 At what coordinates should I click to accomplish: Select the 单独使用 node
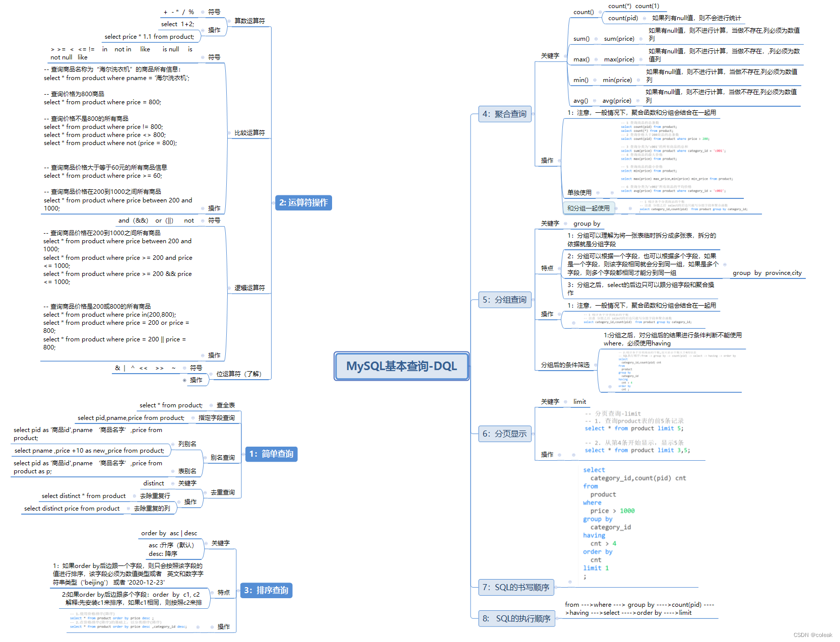pos(579,193)
